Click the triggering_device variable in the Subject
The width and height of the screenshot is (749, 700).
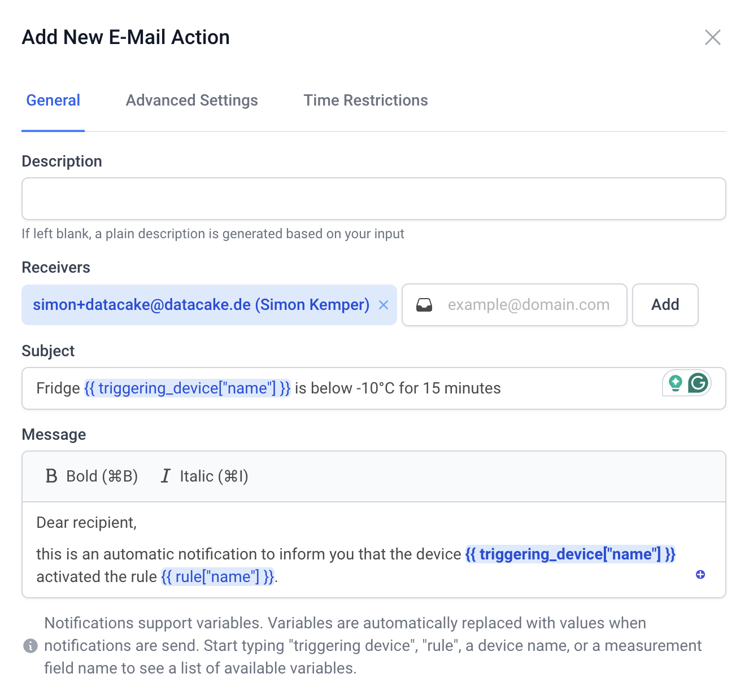[x=187, y=388]
